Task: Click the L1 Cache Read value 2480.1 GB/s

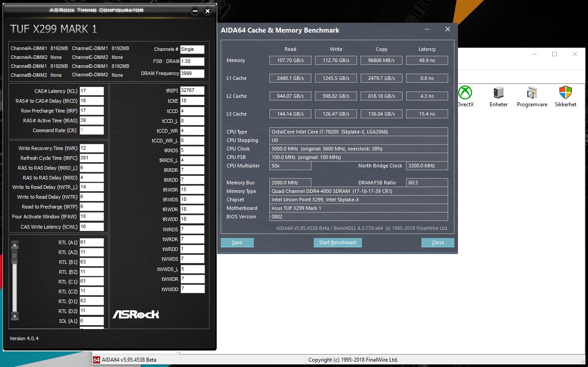Action: tap(290, 78)
